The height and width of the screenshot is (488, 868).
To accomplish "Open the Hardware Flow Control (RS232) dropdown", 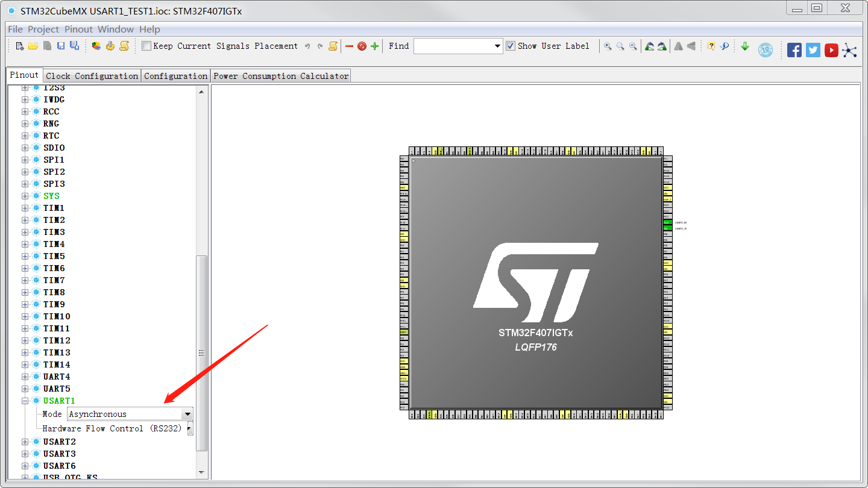I will pyautogui.click(x=190, y=428).
